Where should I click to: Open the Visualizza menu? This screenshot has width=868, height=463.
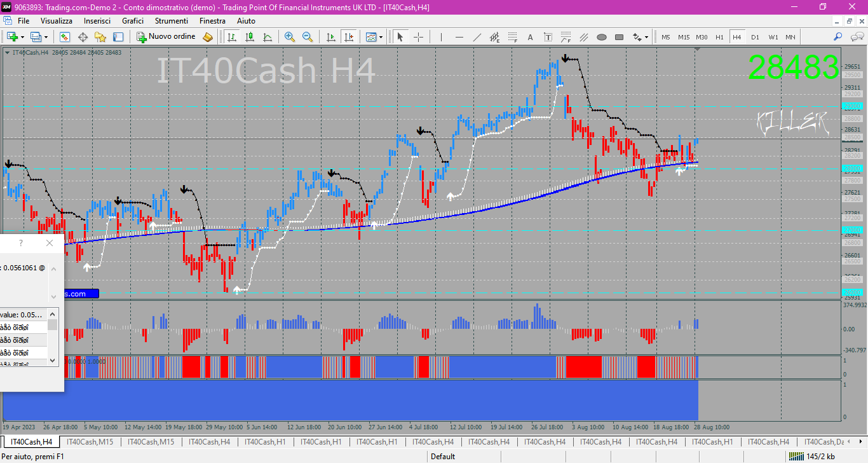pos(57,21)
